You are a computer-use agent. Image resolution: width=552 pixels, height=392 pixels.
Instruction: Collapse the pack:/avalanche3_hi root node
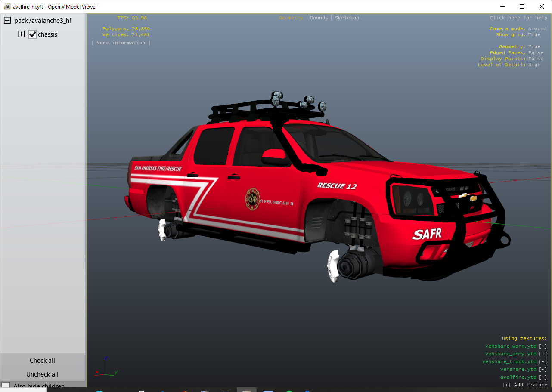[7, 20]
